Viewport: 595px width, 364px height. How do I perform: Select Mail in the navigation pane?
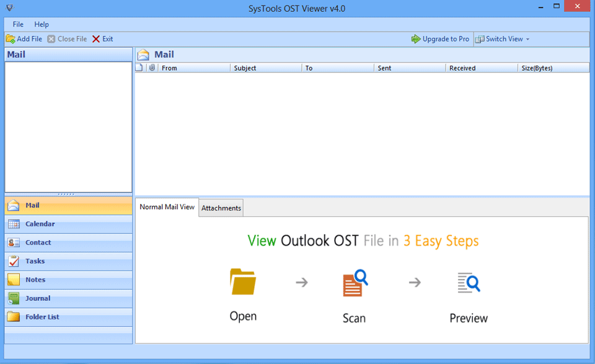[x=68, y=205]
